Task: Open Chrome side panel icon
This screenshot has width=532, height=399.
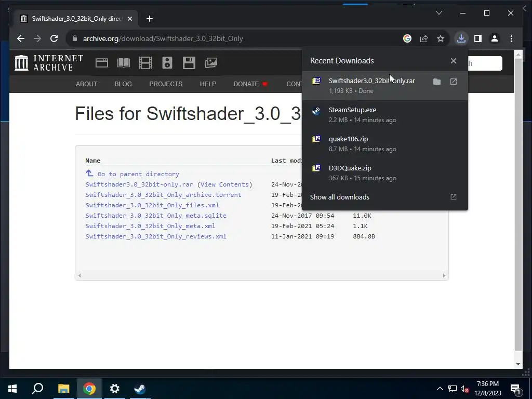Action: (x=478, y=38)
